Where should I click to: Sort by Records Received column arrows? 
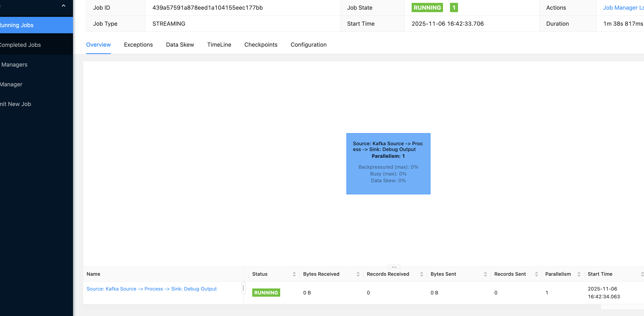tap(421, 274)
